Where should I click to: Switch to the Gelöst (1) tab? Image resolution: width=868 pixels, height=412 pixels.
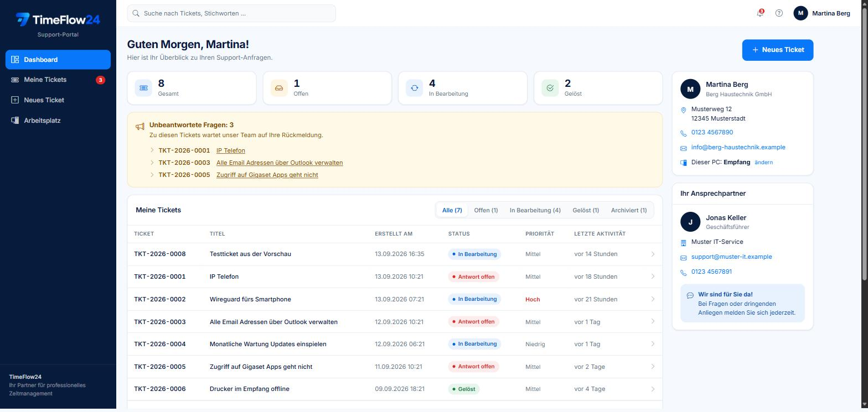[586, 210]
